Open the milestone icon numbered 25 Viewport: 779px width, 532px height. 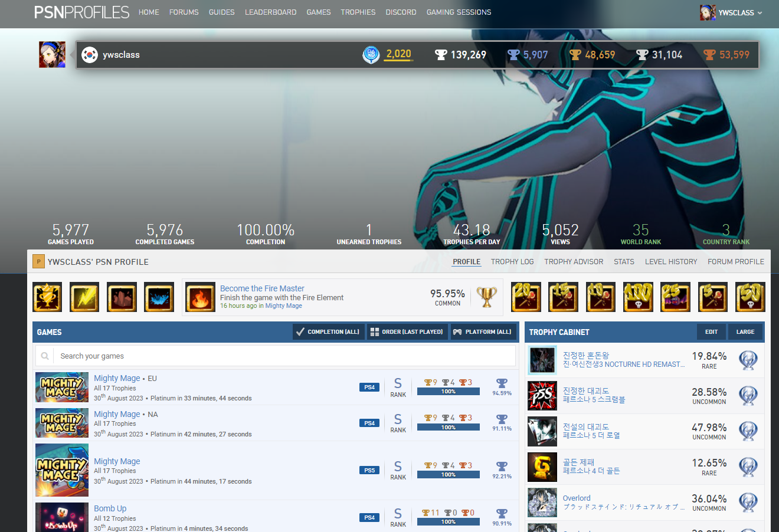pos(675,297)
